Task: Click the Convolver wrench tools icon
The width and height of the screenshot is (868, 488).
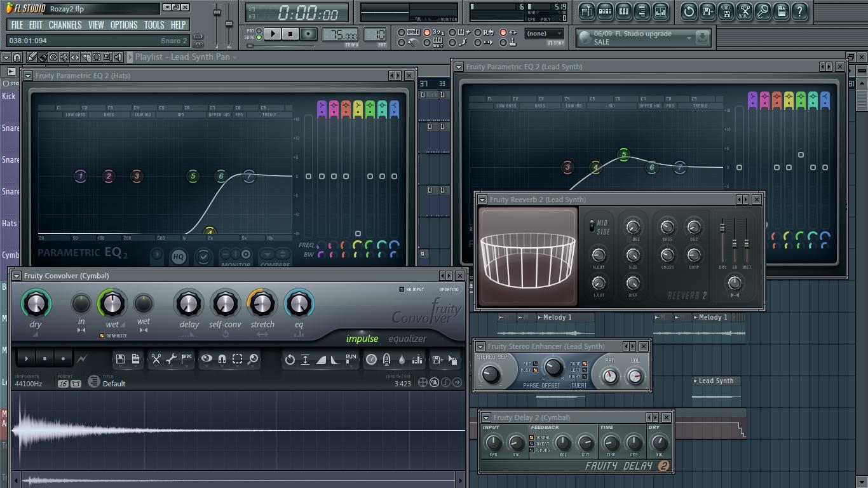Action: click(x=171, y=359)
